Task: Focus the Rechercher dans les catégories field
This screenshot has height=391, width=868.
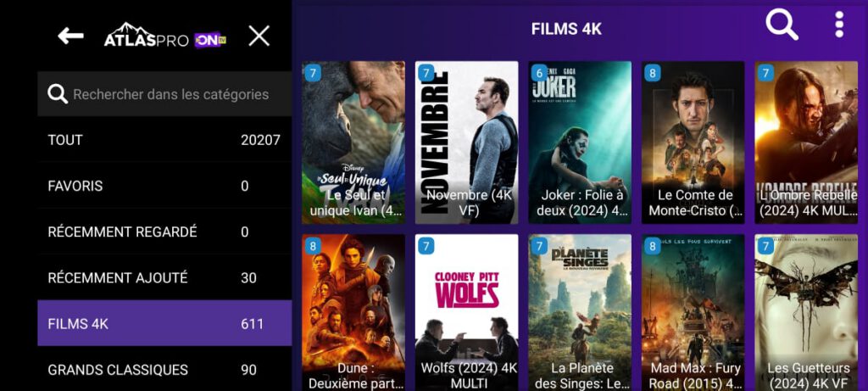Action: [x=164, y=94]
